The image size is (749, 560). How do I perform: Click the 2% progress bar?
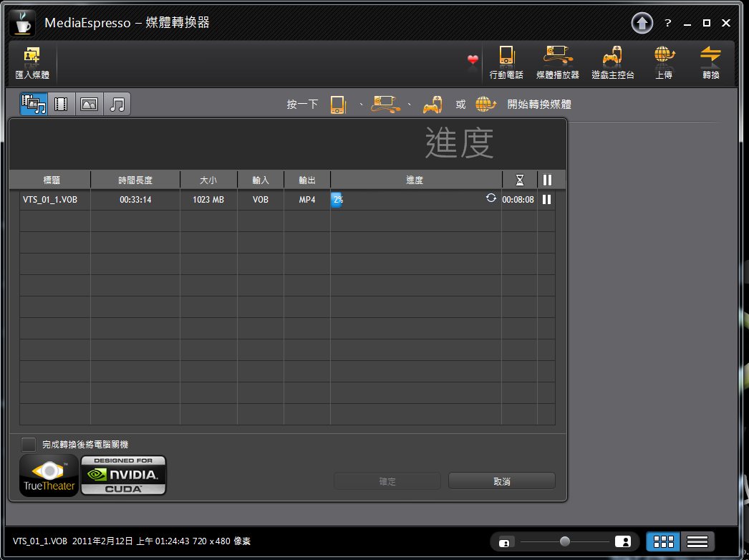pos(337,200)
